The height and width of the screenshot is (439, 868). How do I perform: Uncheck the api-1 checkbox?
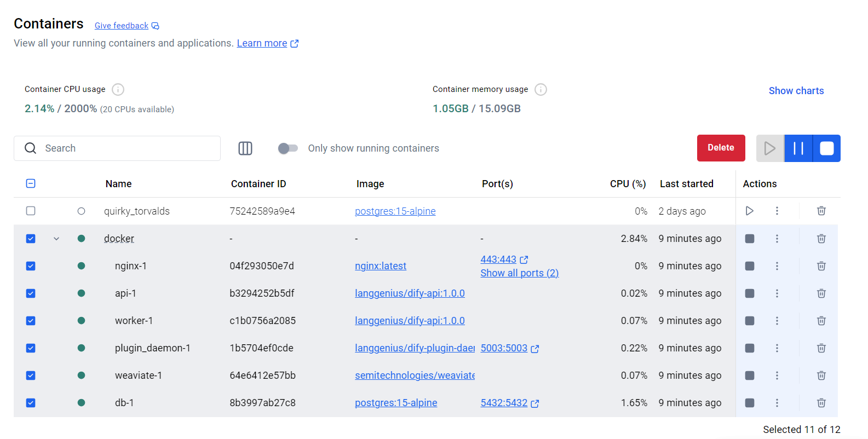(x=31, y=293)
